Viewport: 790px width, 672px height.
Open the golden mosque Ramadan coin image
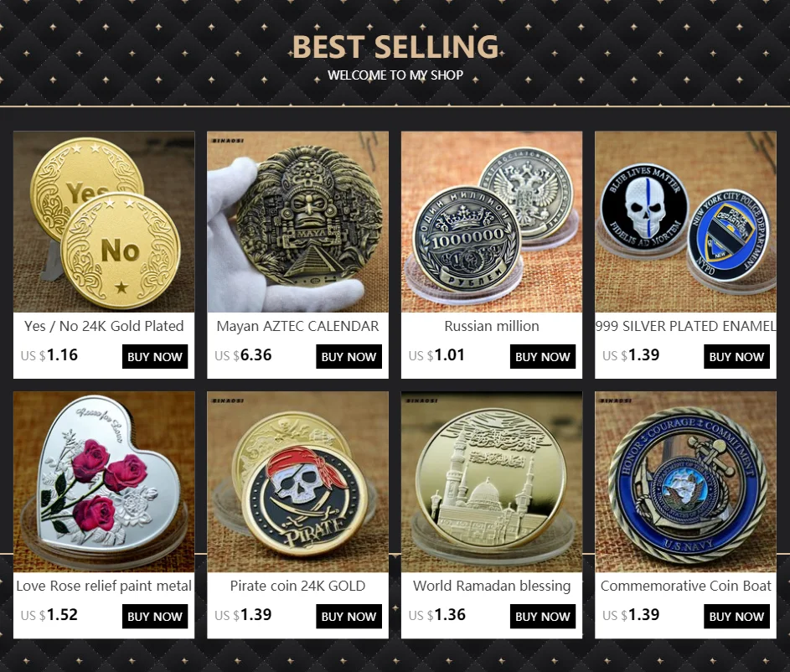pos(492,482)
